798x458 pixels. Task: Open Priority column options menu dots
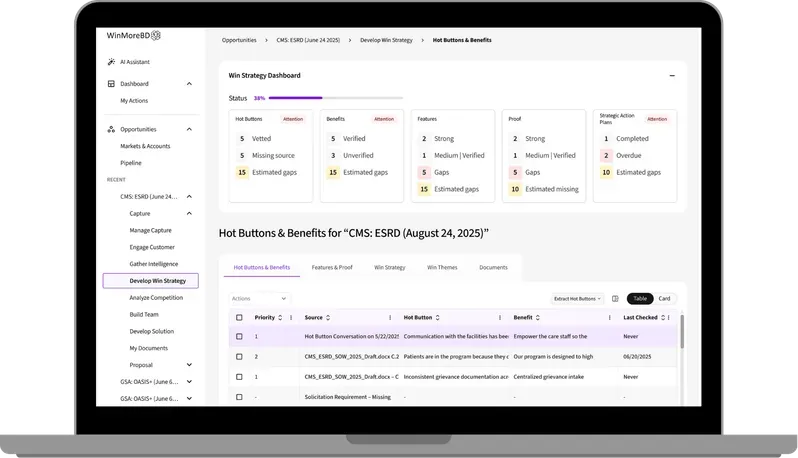point(291,318)
